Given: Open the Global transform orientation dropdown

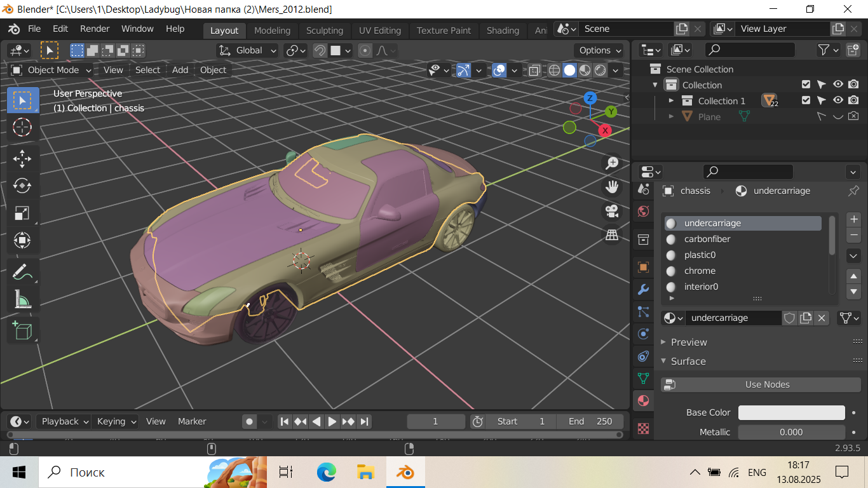Looking at the screenshot, I should [x=248, y=50].
